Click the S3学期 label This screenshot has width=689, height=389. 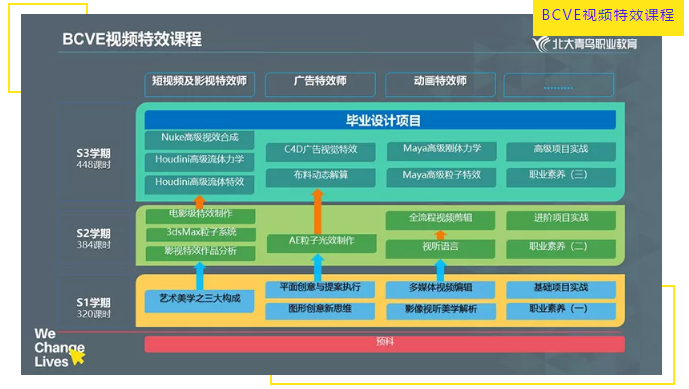click(94, 153)
